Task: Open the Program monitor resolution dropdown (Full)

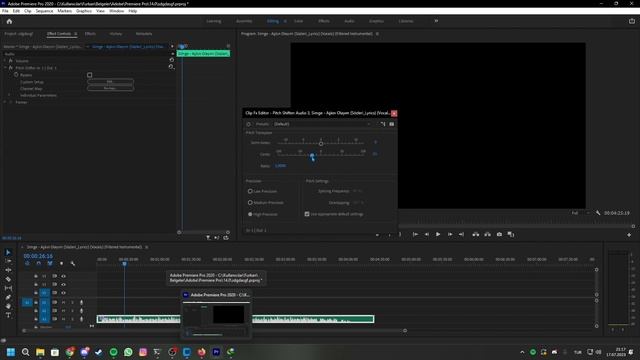Action: (580, 213)
